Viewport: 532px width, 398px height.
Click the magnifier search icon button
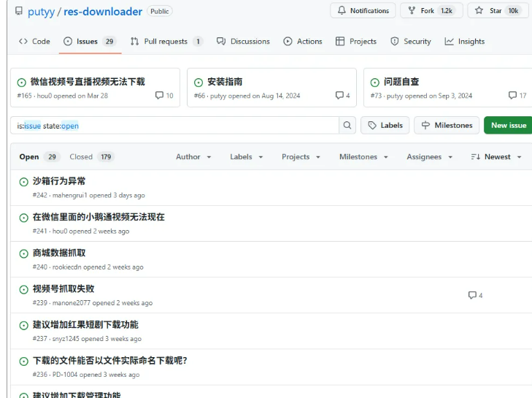pos(347,126)
